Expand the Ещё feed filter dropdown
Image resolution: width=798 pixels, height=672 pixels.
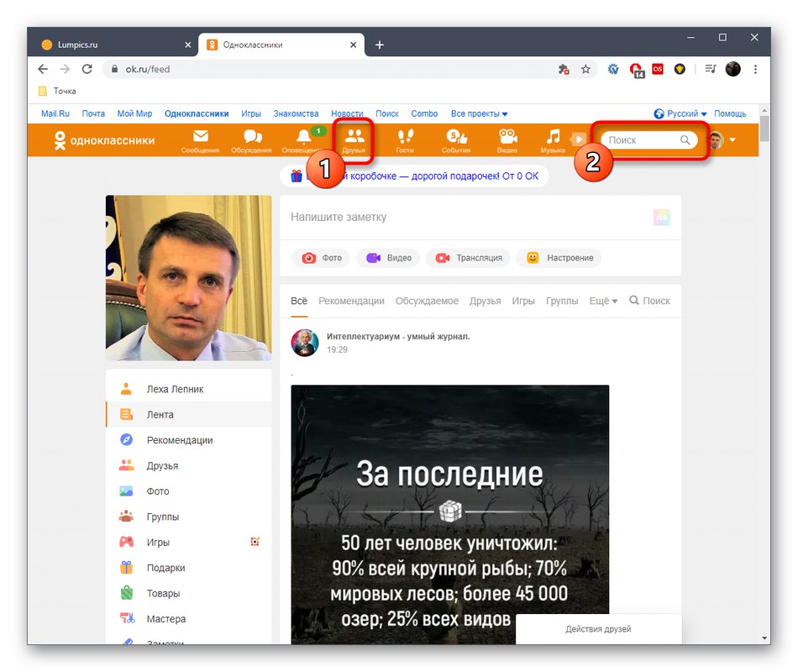click(x=602, y=300)
